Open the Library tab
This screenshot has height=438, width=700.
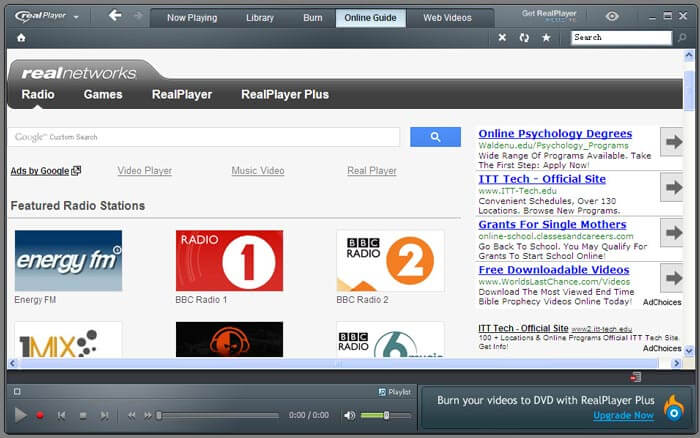[259, 18]
